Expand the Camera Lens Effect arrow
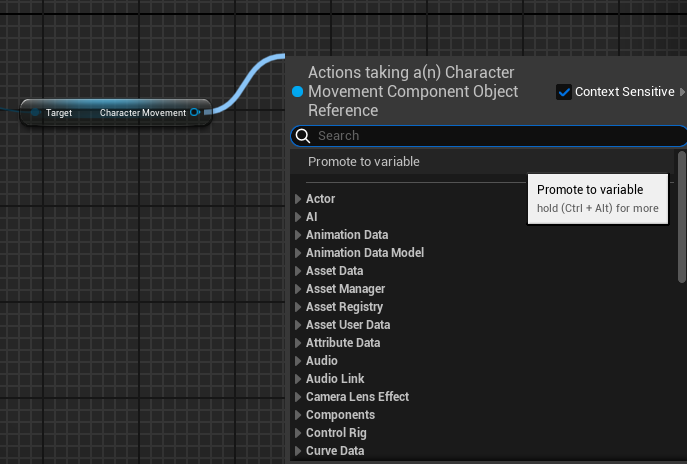The image size is (687, 464). [298, 397]
